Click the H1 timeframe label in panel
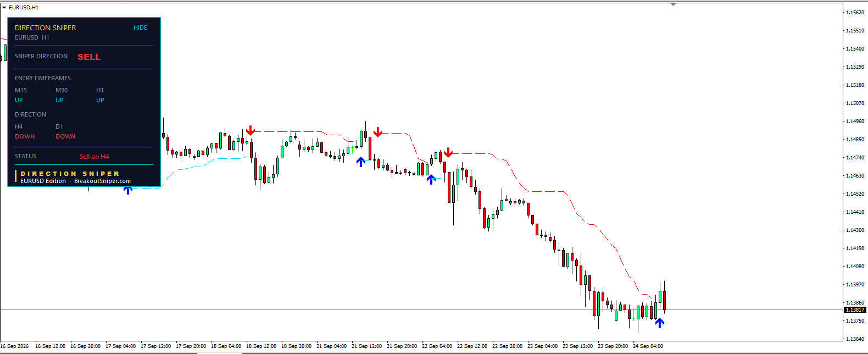The width and height of the screenshot is (868, 354). tap(100, 90)
